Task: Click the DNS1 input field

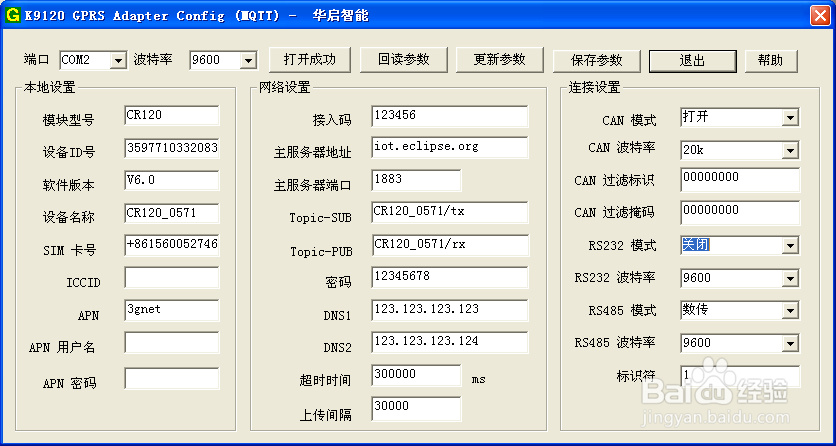Action: click(x=450, y=310)
